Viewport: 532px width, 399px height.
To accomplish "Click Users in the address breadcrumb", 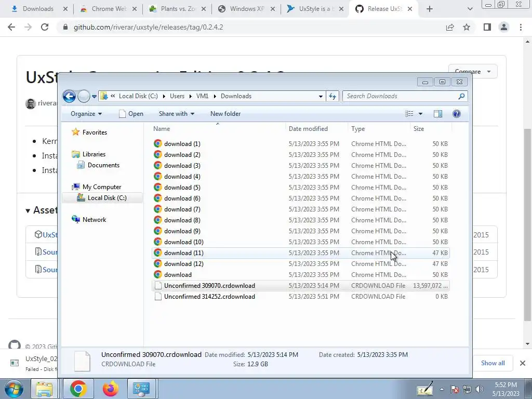I will (177, 96).
